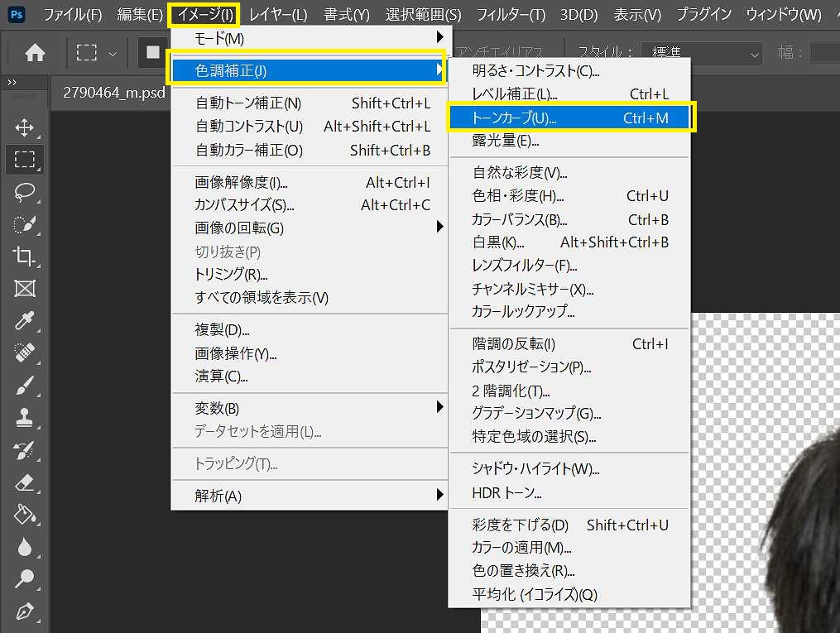Select the Move tool
The image size is (840, 633).
click(x=25, y=127)
